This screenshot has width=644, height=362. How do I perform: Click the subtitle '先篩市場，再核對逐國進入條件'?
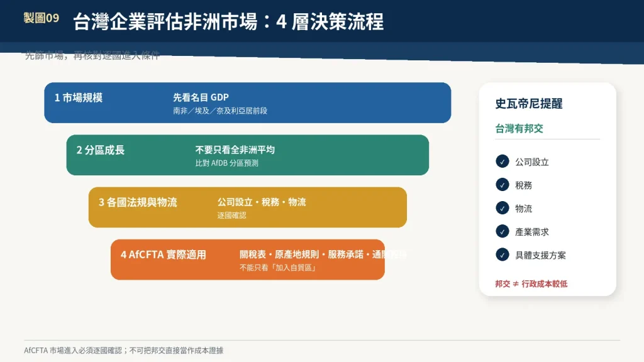(x=92, y=55)
